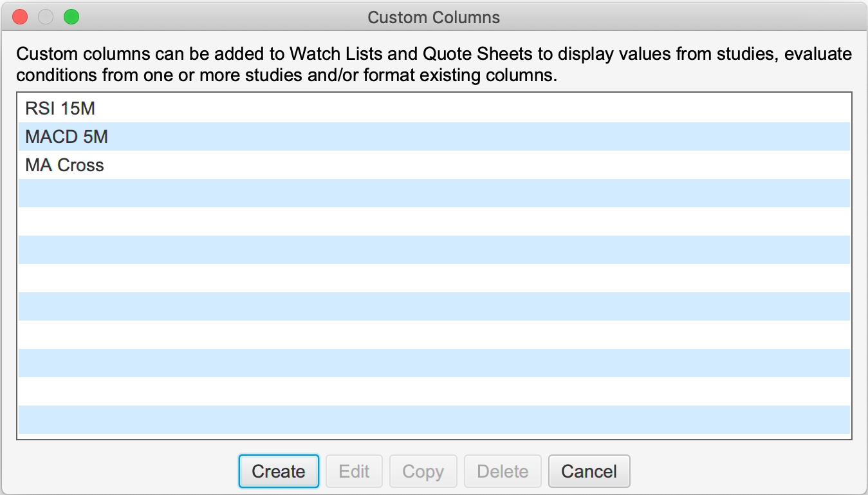Select the MACD 5M row
The height and width of the screenshot is (495, 868).
(434, 136)
